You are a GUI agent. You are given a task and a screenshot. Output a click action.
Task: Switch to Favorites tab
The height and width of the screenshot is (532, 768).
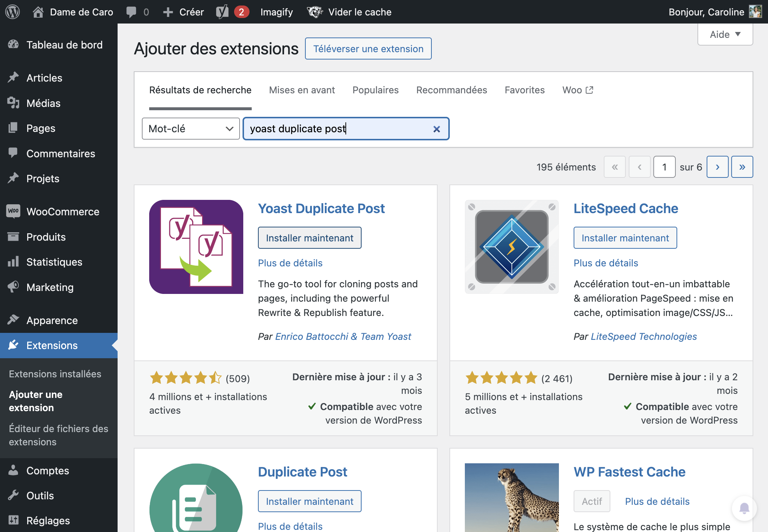pyautogui.click(x=525, y=90)
